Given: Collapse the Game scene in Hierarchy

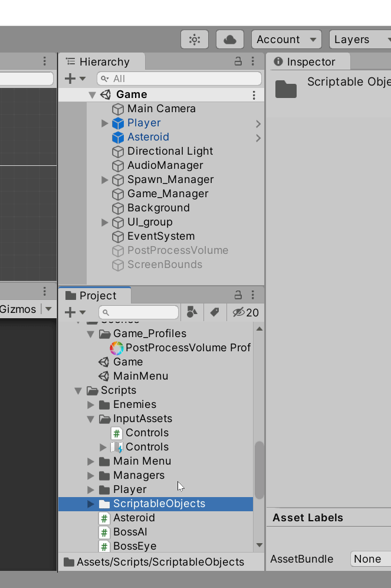Looking at the screenshot, I should [92, 95].
